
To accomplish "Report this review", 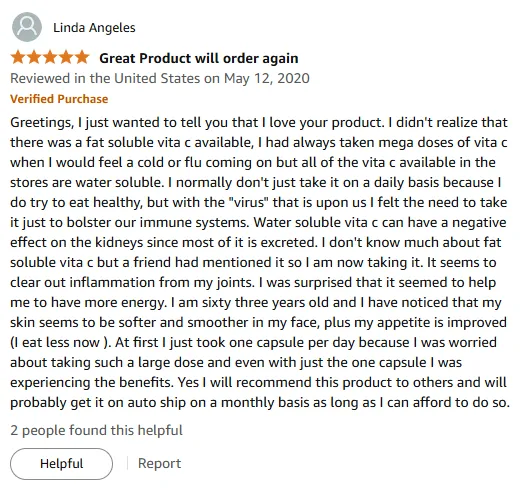I will click(x=159, y=463).
